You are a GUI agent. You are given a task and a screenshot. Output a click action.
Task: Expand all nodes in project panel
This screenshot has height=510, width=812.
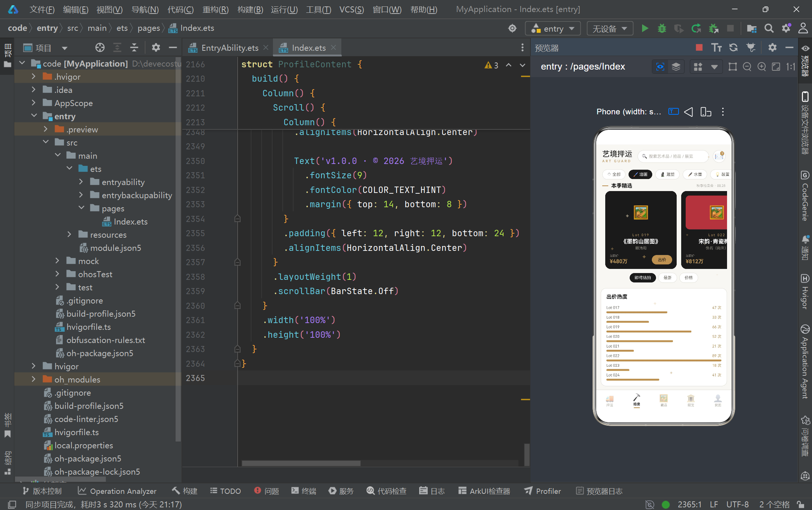[x=117, y=48]
